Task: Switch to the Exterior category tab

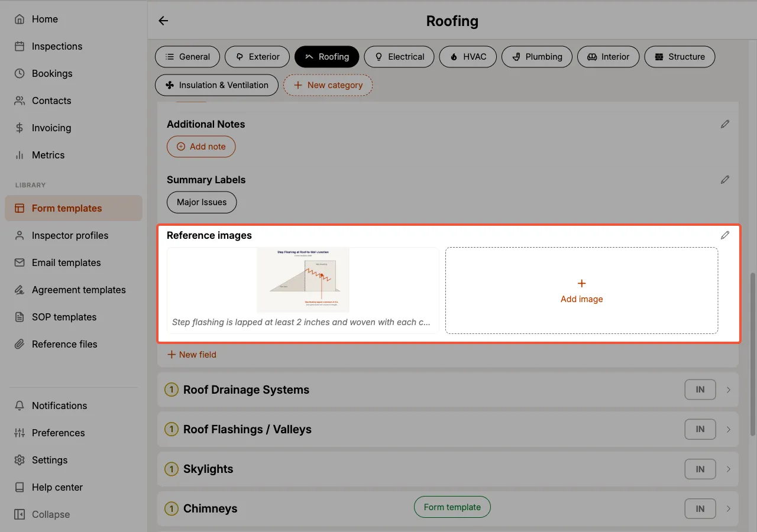Action: 257,57
